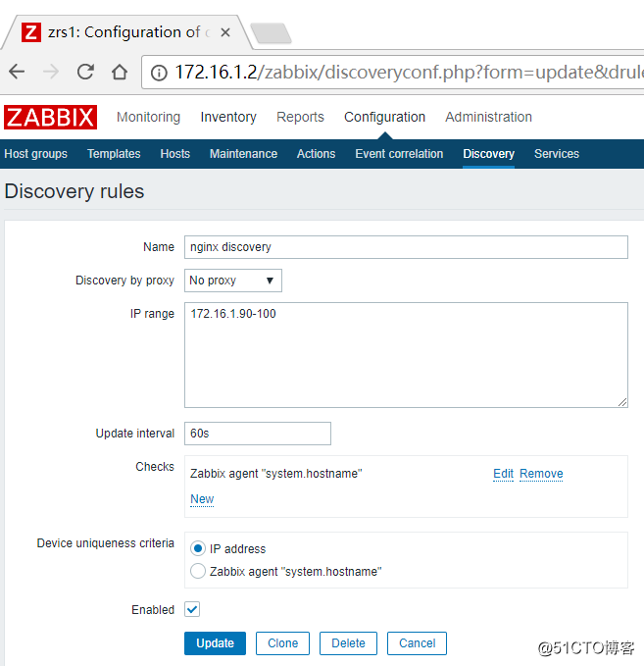This screenshot has width=644, height=666.
Task: Click the Discovery rules heading
Action: pyautogui.click(x=74, y=191)
